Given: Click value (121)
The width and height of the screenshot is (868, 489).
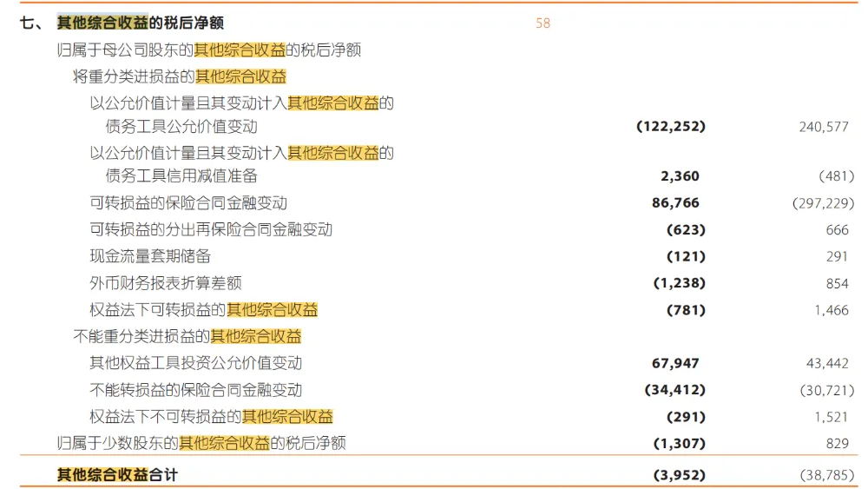Looking at the screenshot, I should coord(686,256).
